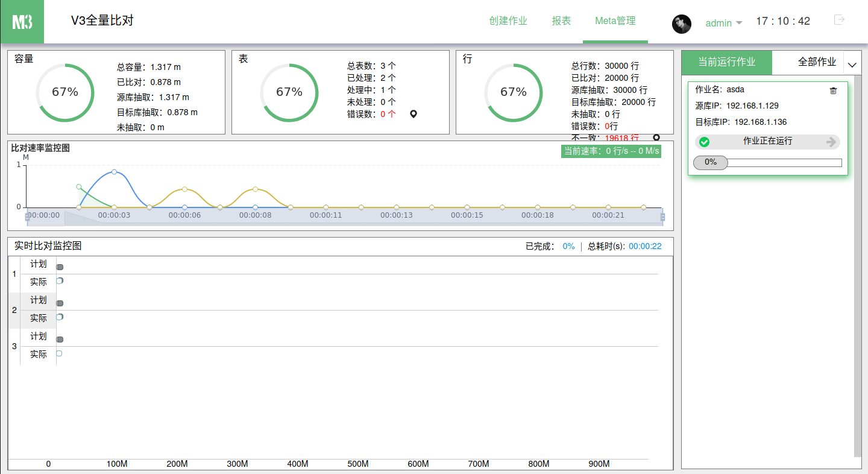
Task: Open the 创建作业 menu
Action: pos(508,21)
